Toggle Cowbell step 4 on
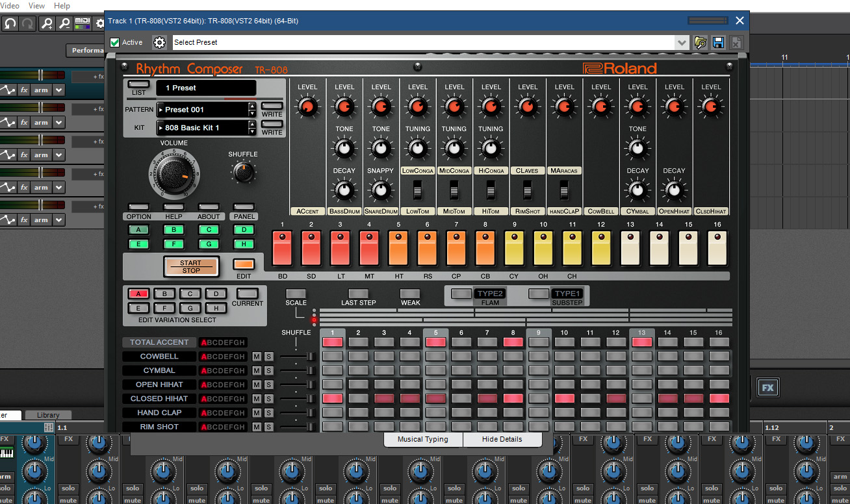 click(x=409, y=357)
